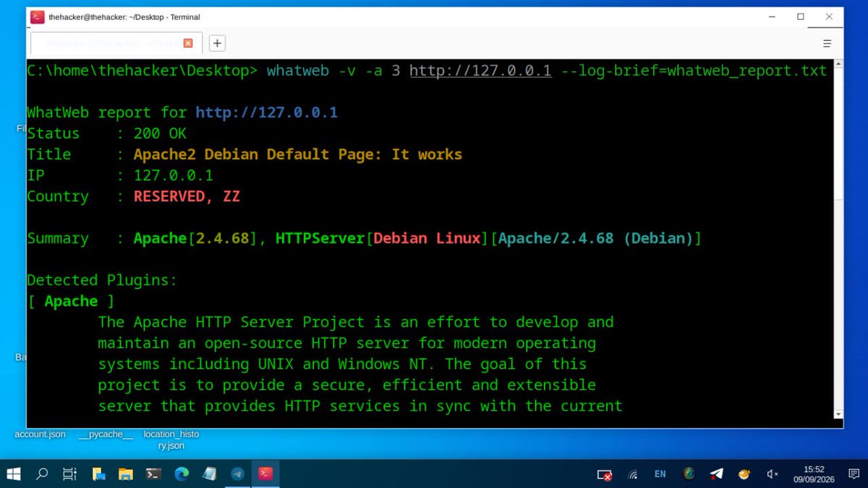The height and width of the screenshot is (488, 868).
Task: Click the 'HTTPServer' summary entry
Action: (320, 238)
